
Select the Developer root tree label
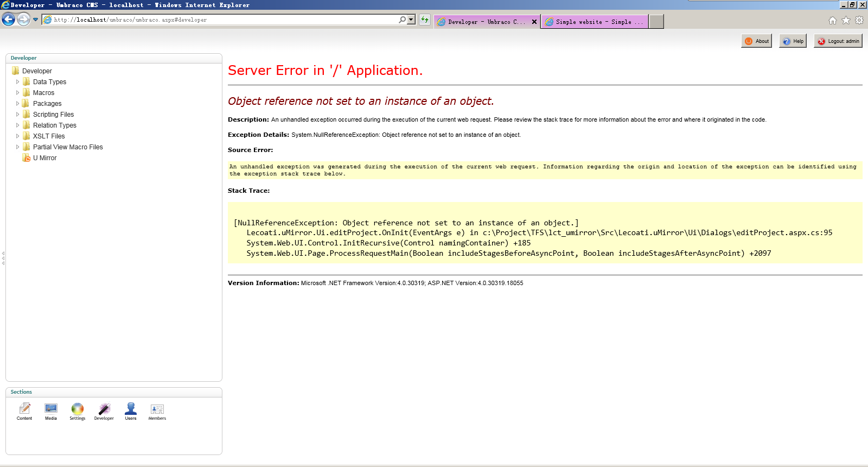point(37,71)
